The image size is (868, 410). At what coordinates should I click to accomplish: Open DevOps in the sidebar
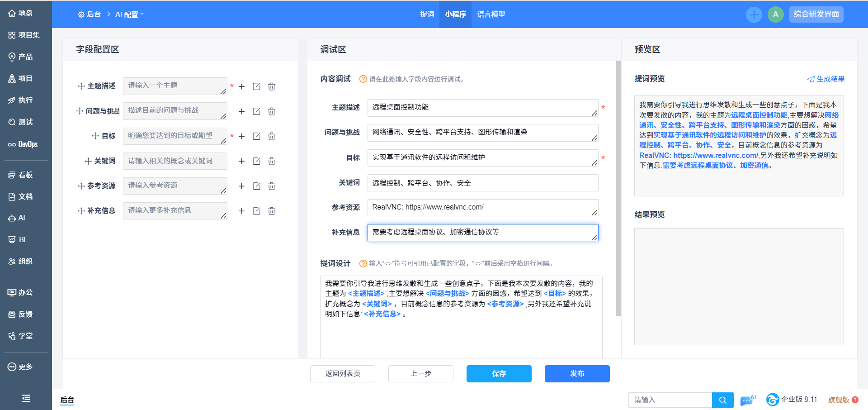point(23,144)
